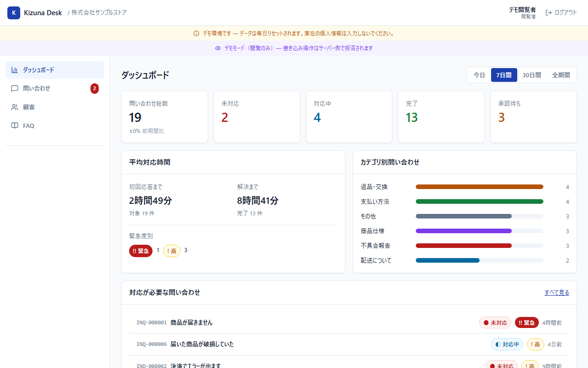Open the 承認待ち stat card
Screen dimensions: 588x368
point(533,117)
